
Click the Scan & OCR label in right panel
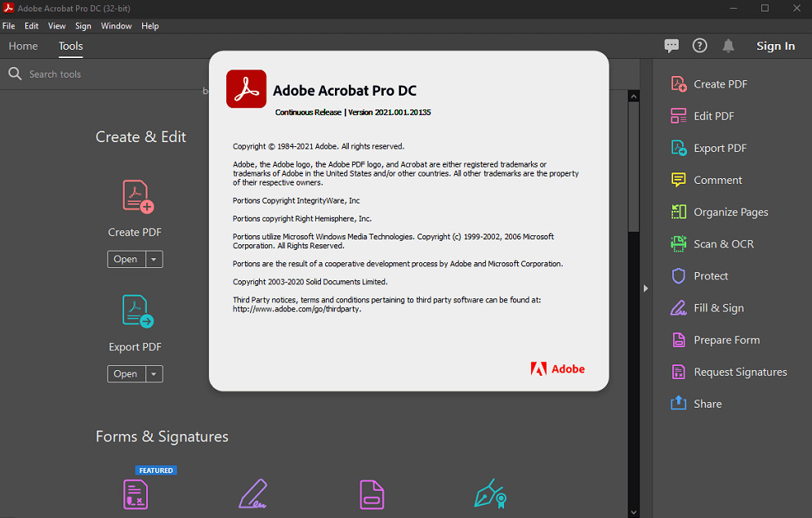coord(724,244)
